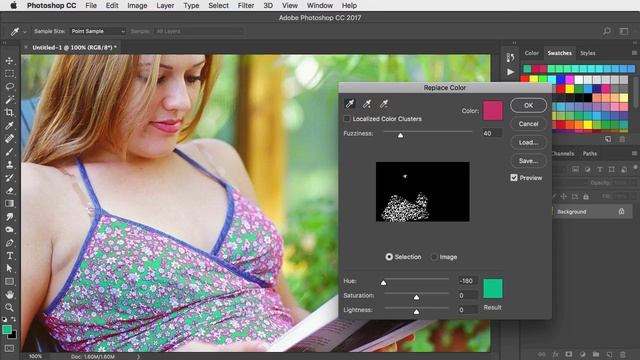Click the Saturation slider handle
This screenshot has width=640, height=360.
click(416, 297)
